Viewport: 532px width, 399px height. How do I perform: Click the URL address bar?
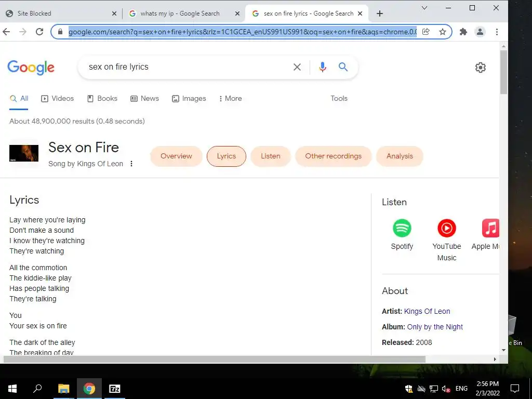[243, 32]
